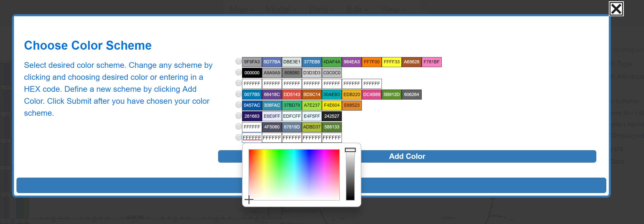Select the 0077B5 color scheme radio button

(239, 94)
